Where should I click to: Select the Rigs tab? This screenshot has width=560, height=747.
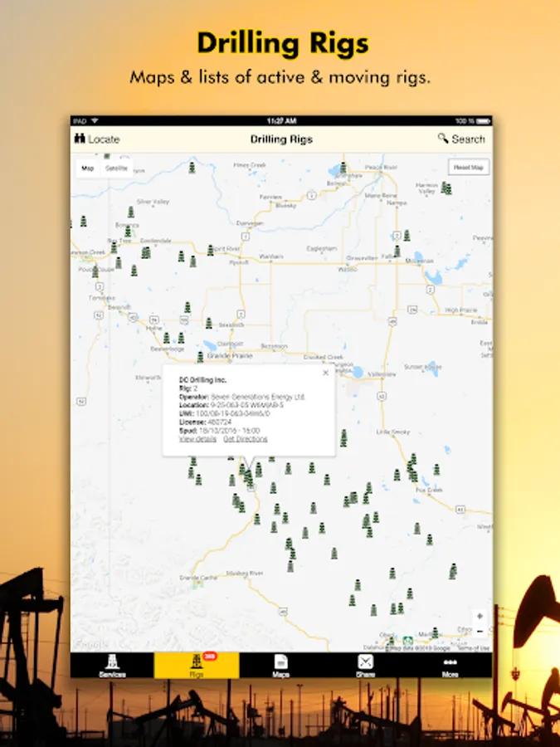[x=197, y=663]
